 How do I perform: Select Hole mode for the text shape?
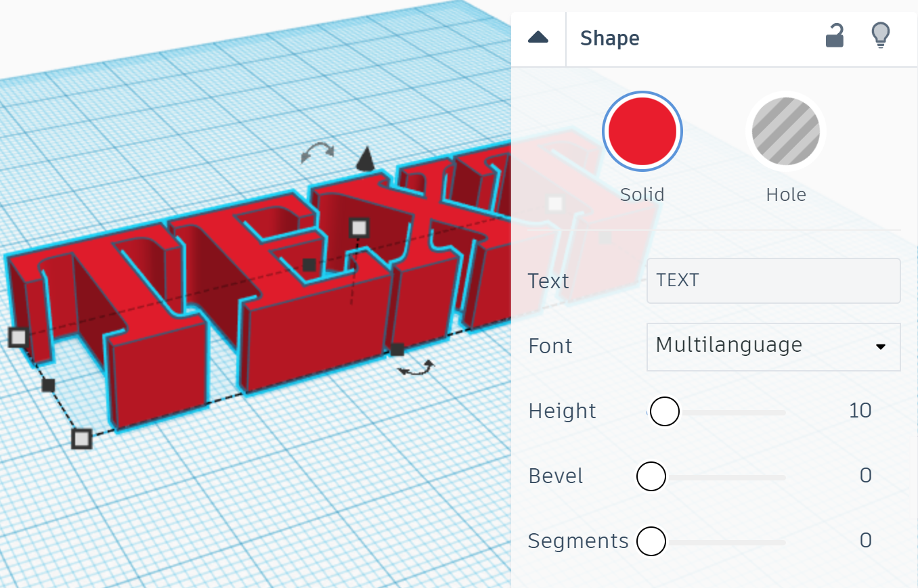click(x=785, y=131)
